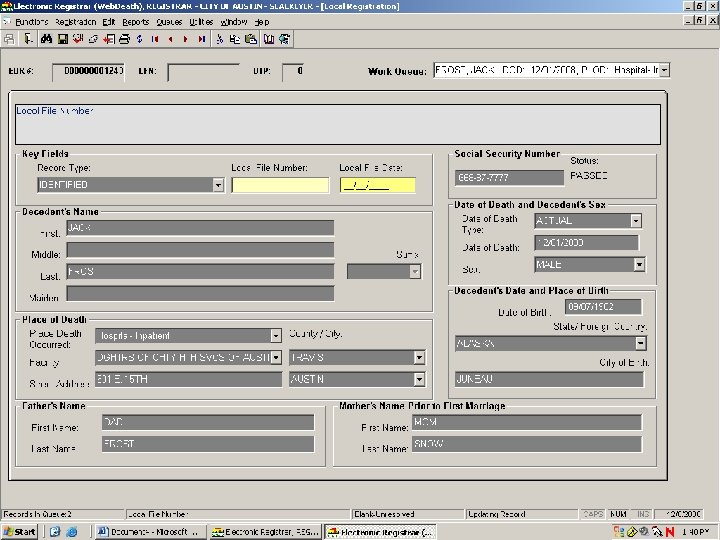Screen dimensions: 720x540
Task: Click the scissors cut icon
Action: tap(219, 39)
